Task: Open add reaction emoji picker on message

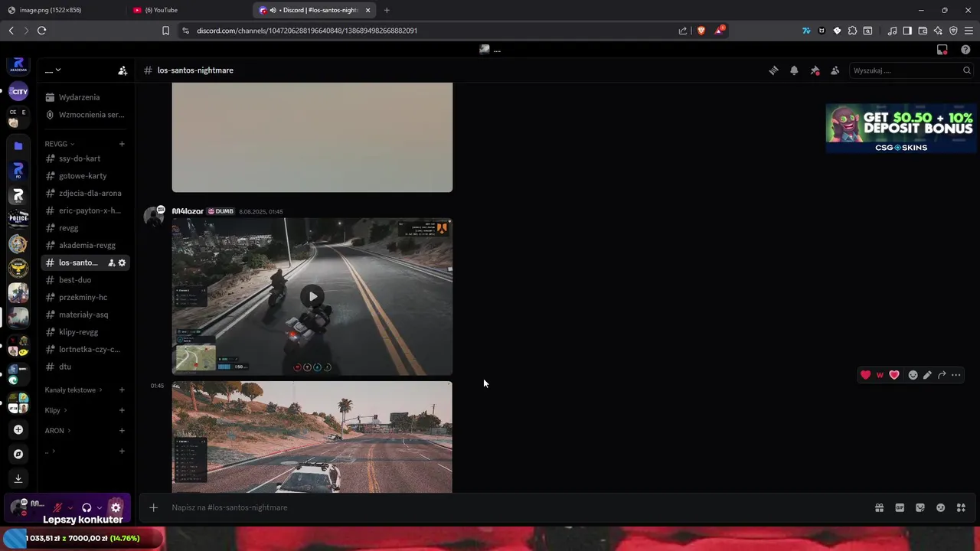Action: tap(913, 375)
